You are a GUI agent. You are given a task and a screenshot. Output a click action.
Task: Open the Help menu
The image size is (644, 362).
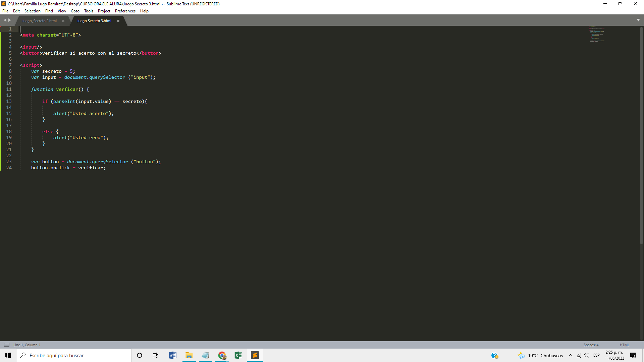tap(144, 11)
